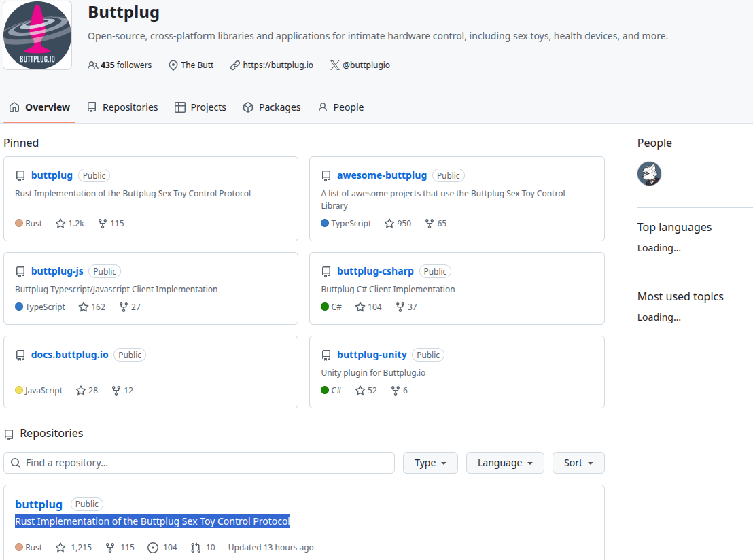Open the pinned docs.buttplug.io repository
Screen dimensions: 753x560
click(69, 355)
